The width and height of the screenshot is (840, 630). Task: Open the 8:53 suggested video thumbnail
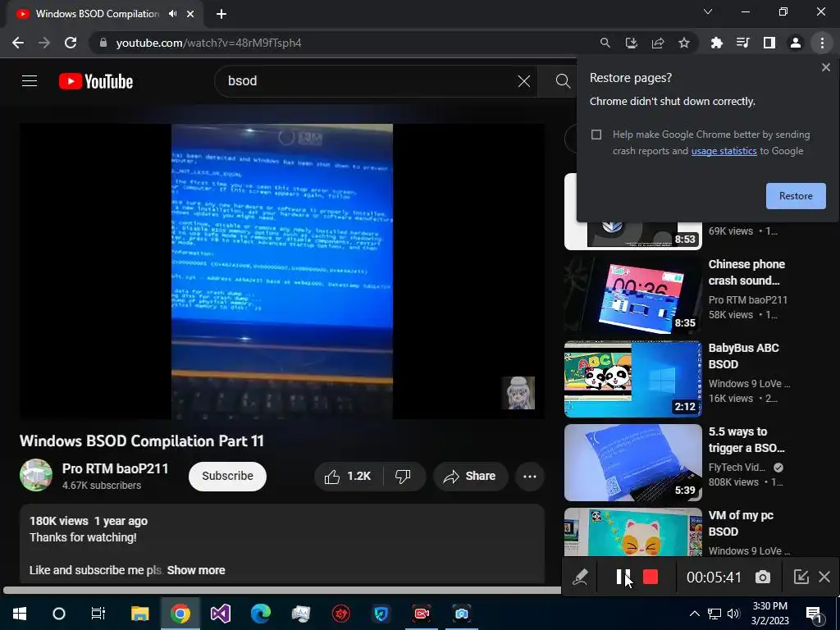[632, 235]
